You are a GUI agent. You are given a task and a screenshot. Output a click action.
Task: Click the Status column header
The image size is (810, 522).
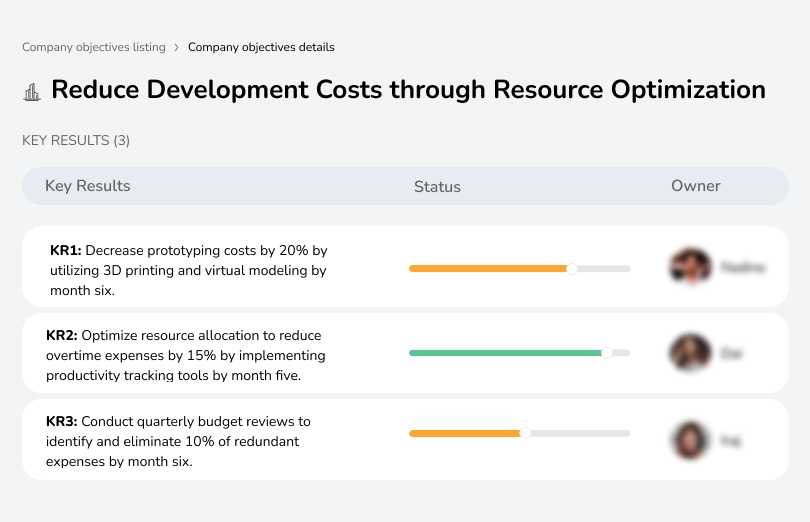pyautogui.click(x=437, y=187)
